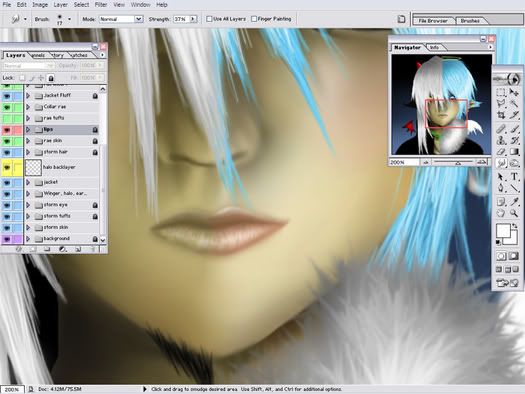Toggle the lock transparent pixels checkbox
Viewport: 525px width, 394px height.
click(x=22, y=78)
